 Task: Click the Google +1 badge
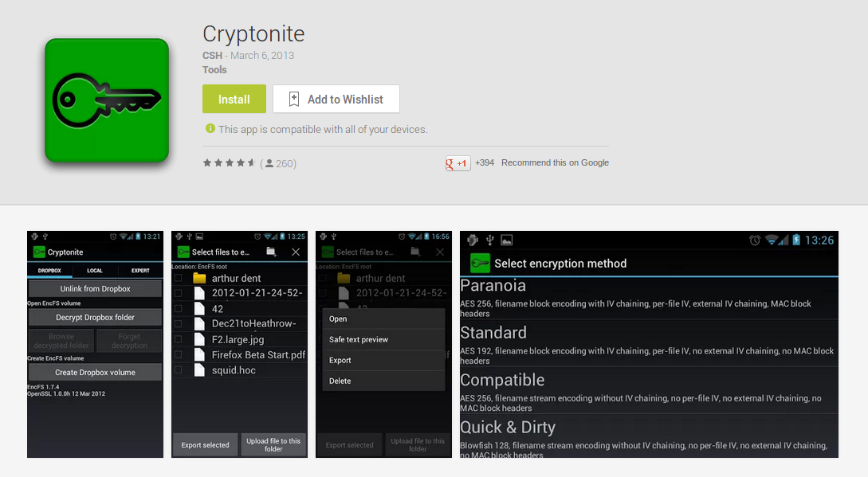click(458, 163)
